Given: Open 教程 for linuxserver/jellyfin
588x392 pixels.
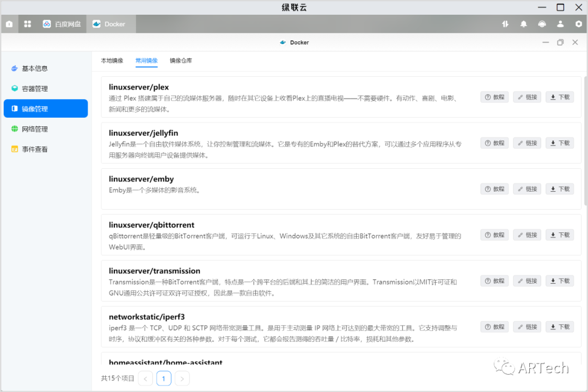Looking at the screenshot, I should pos(494,143).
